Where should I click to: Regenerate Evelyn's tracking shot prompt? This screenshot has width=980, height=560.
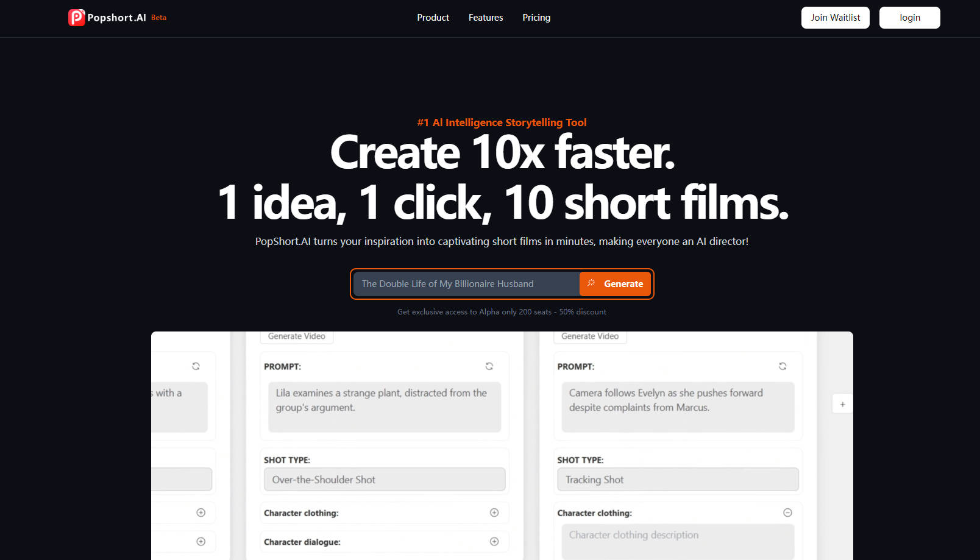pos(783,366)
